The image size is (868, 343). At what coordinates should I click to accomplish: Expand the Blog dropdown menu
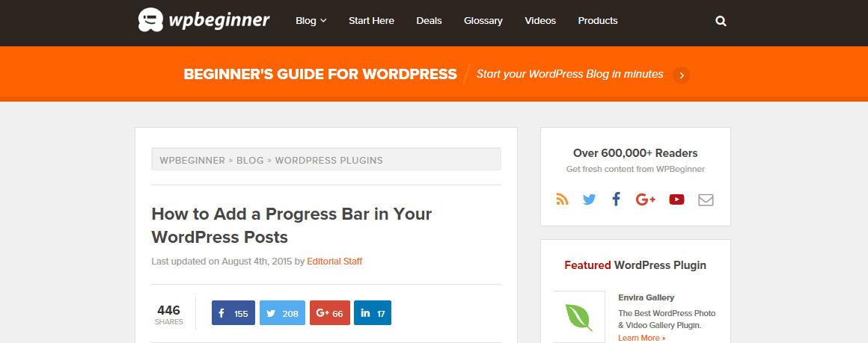pyautogui.click(x=311, y=21)
